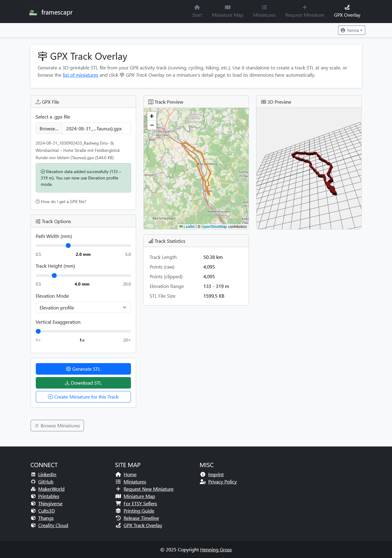The image size is (392, 558).
Task: Click the '1599.5 KB' STL file size value
Action: pos(214,296)
